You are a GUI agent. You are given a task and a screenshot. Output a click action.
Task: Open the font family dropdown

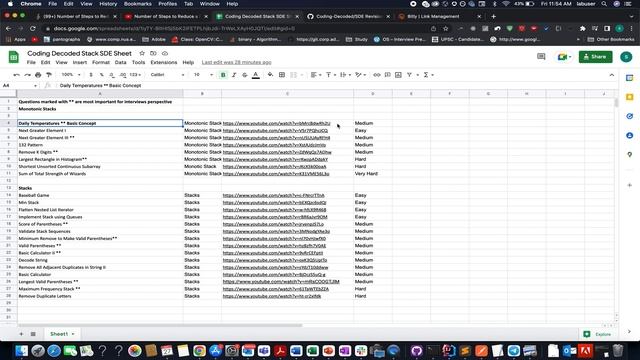167,75
